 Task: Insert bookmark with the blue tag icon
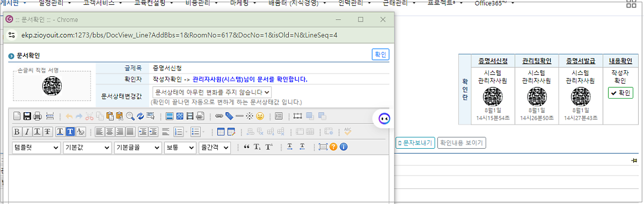tap(229, 116)
